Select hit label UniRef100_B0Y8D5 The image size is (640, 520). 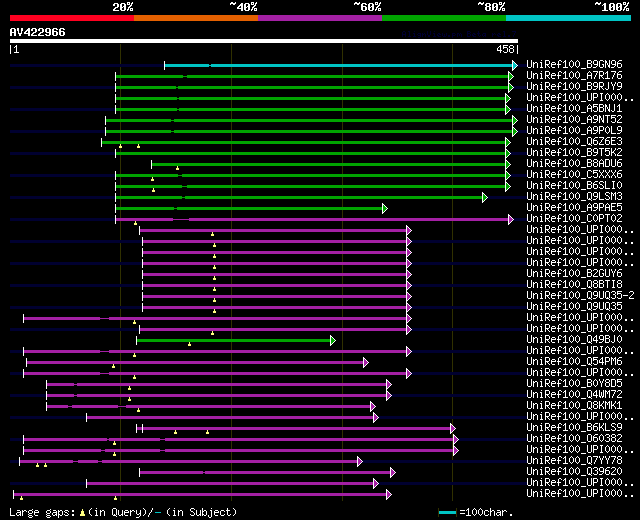tap(574, 384)
